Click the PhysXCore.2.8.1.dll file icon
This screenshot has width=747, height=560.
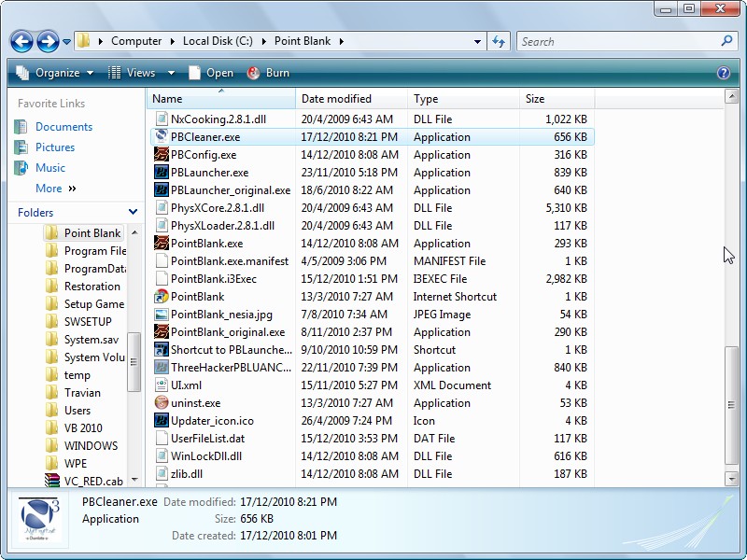click(162, 207)
